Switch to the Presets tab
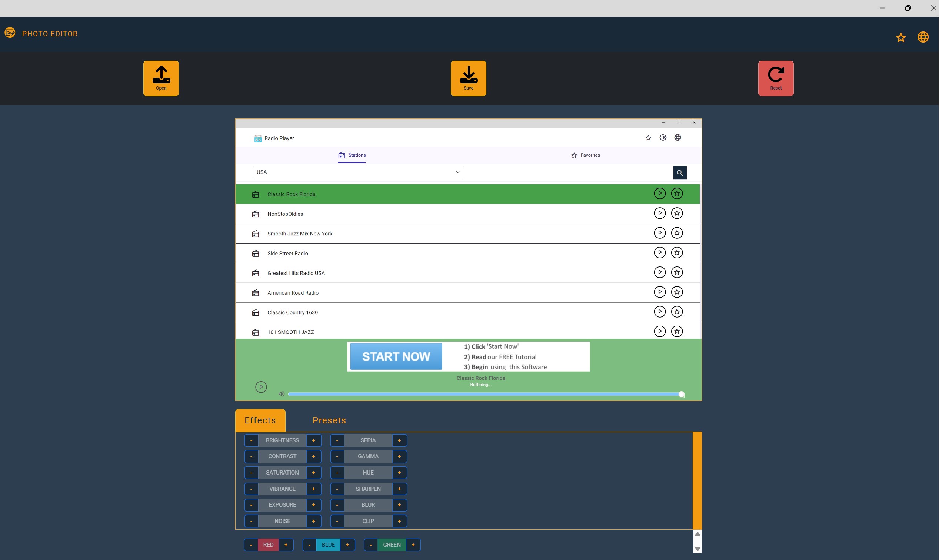 [x=329, y=420]
